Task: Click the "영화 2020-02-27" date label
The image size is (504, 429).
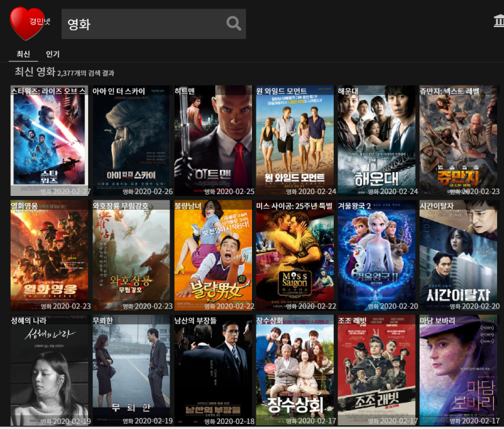Action: [x=66, y=192]
